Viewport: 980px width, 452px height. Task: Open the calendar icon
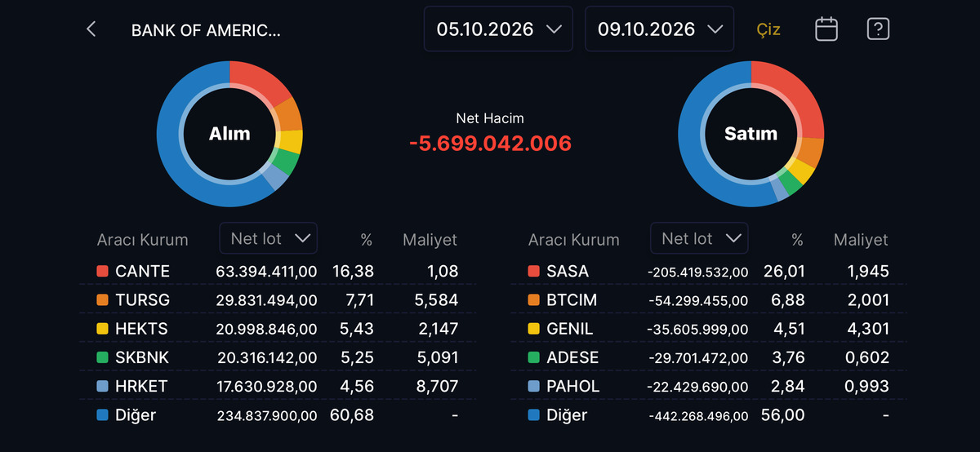(826, 29)
